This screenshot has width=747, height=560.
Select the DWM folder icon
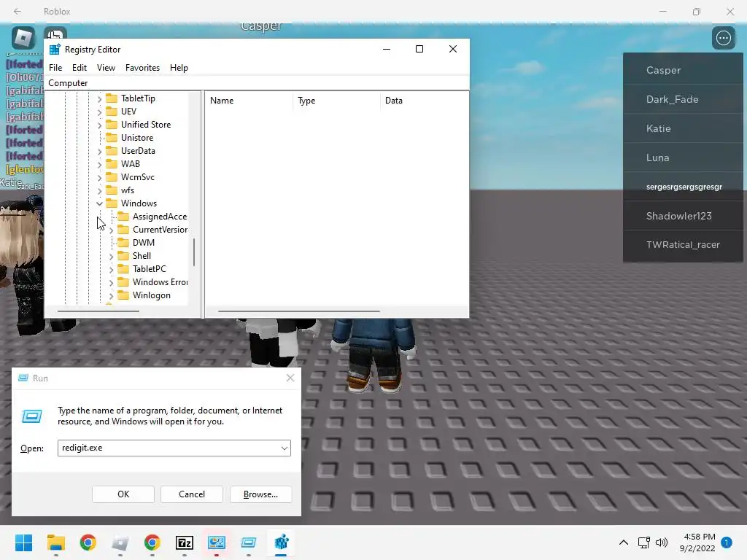[123, 242]
